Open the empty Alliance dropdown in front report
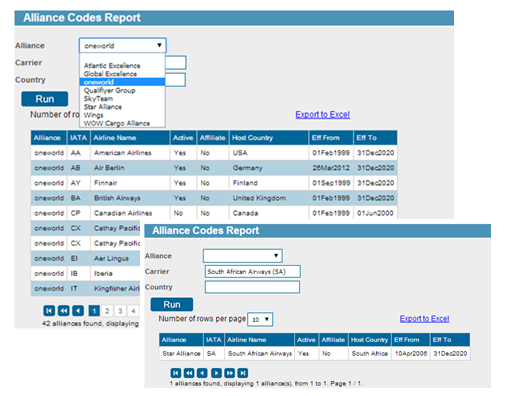The image size is (506, 396). click(243, 256)
